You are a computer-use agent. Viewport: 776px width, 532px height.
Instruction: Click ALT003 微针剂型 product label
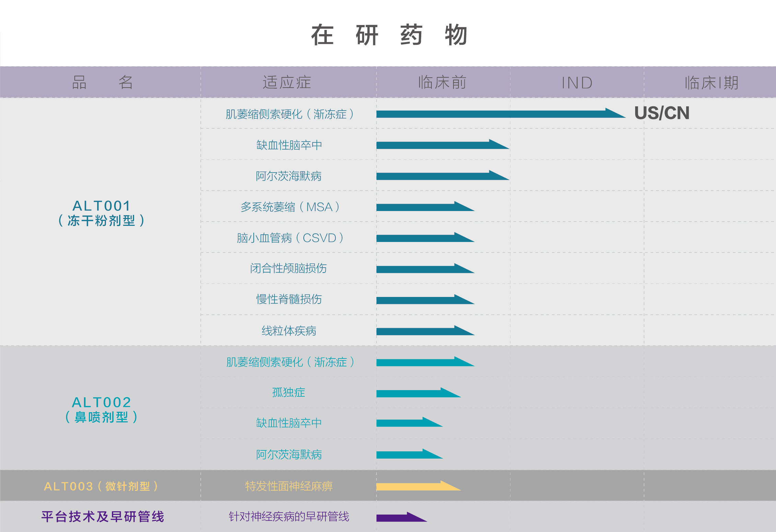[101, 486]
